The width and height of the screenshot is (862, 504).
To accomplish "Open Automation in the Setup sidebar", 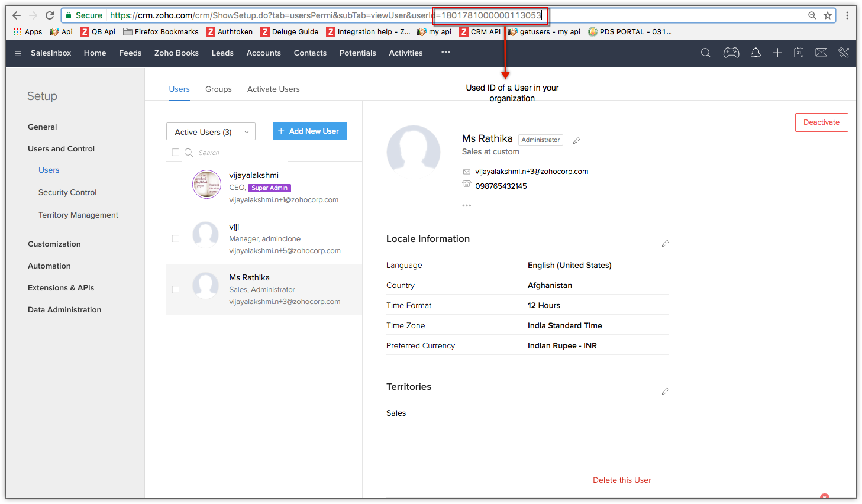I will coord(49,266).
